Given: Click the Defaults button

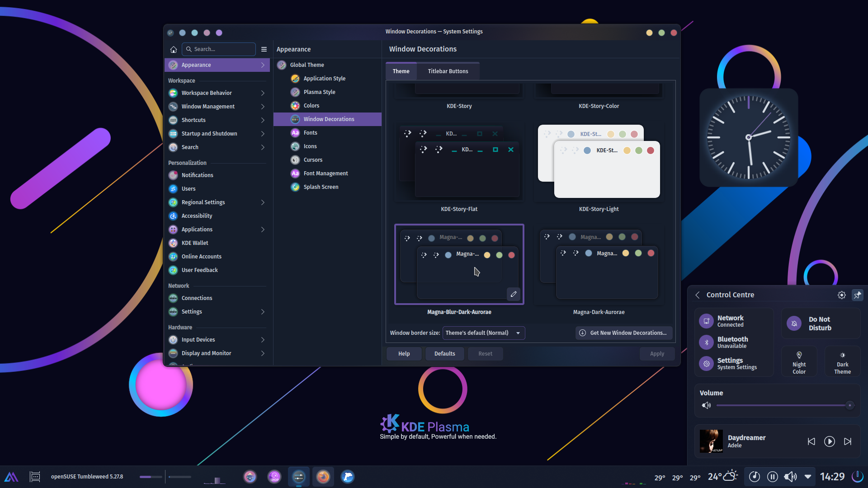Looking at the screenshot, I should click(445, 354).
